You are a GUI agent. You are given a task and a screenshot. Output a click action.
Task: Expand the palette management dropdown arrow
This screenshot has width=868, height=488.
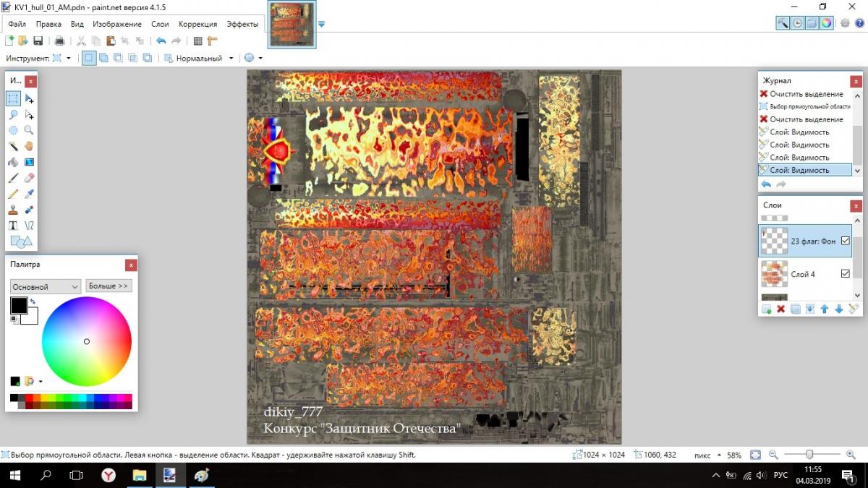[41, 381]
